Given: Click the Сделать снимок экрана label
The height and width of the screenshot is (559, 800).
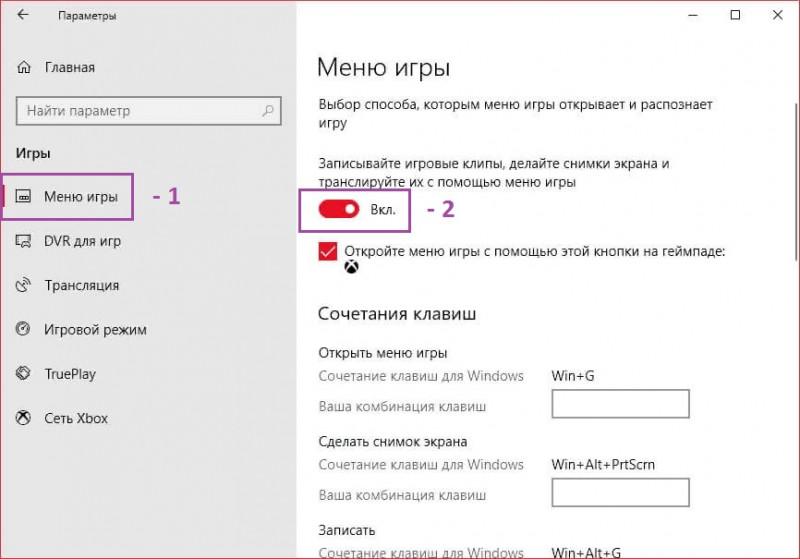Looking at the screenshot, I should point(392,441).
